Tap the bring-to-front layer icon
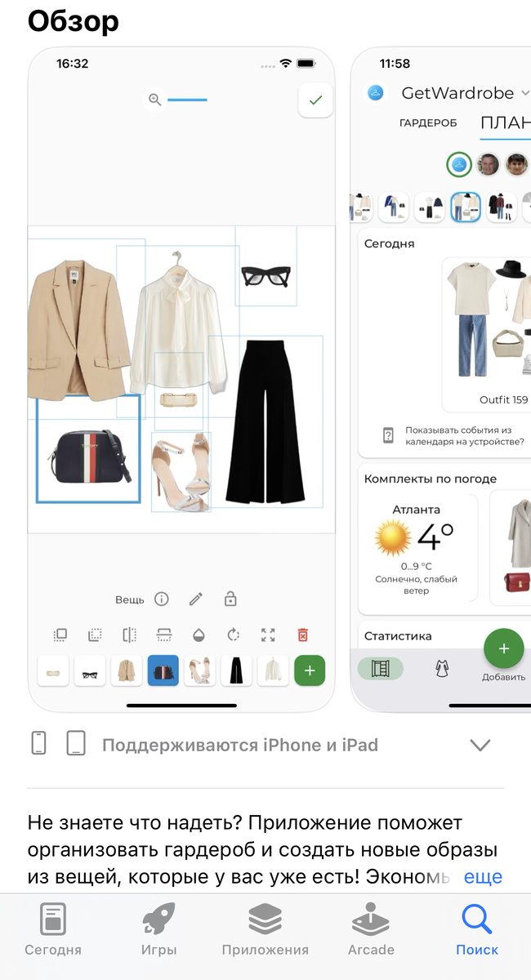This screenshot has height=980, width=531. (x=60, y=635)
